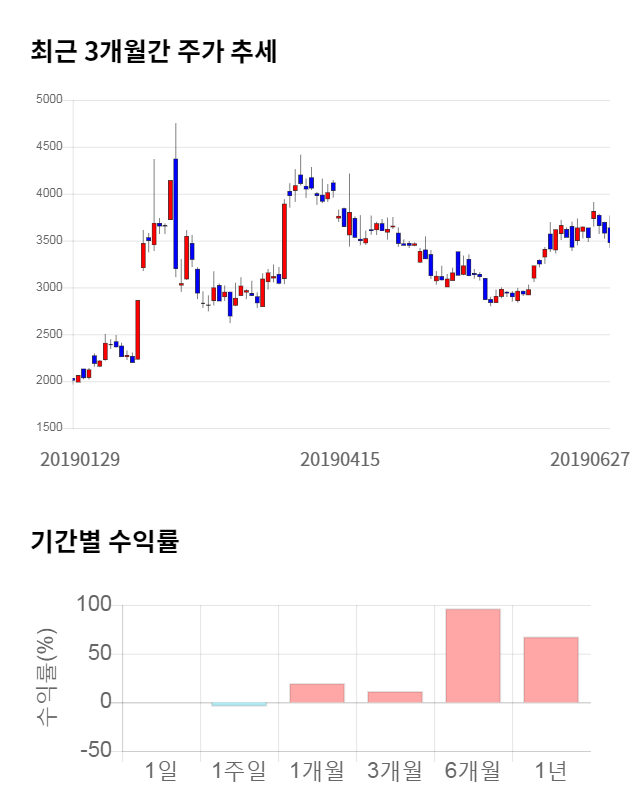Select the 1개월 return bar
Screen dimensions: 640x810
317,692
